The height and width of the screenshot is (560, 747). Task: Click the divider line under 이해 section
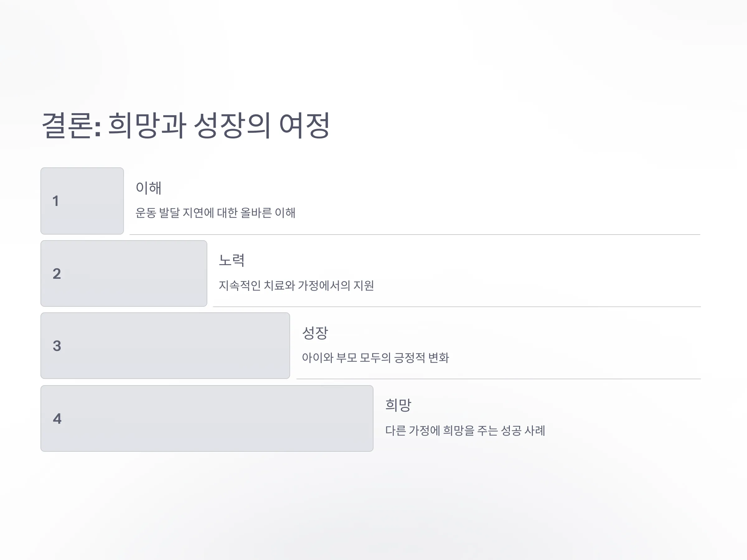(415, 234)
